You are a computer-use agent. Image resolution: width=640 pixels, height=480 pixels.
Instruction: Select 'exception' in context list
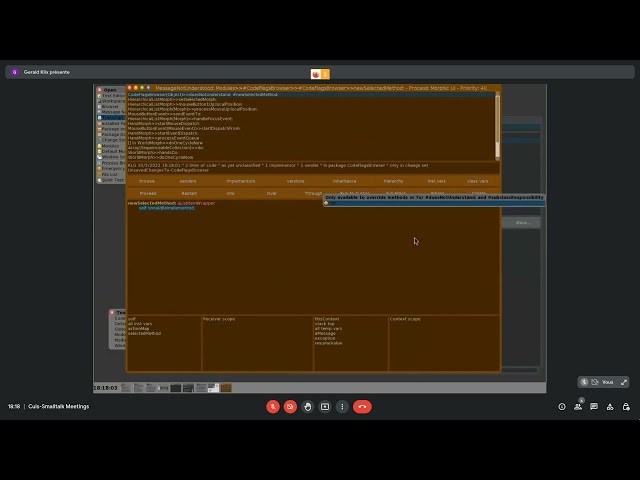325,338
